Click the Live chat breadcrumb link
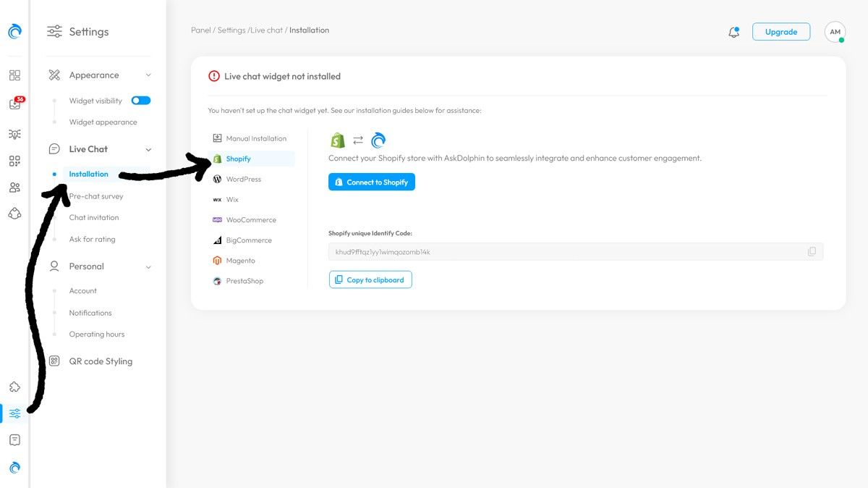This screenshot has height=488, width=868. tap(267, 30)
